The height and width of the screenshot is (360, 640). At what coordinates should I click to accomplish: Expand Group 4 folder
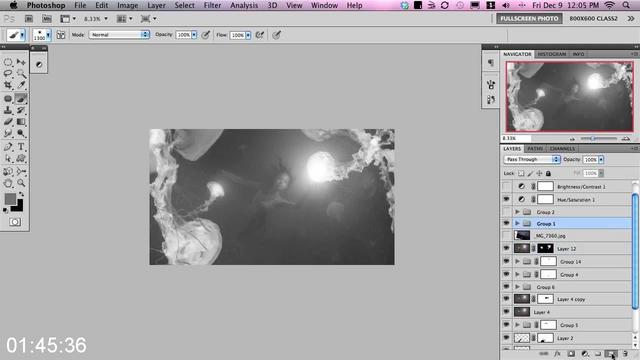coord(518,274)
